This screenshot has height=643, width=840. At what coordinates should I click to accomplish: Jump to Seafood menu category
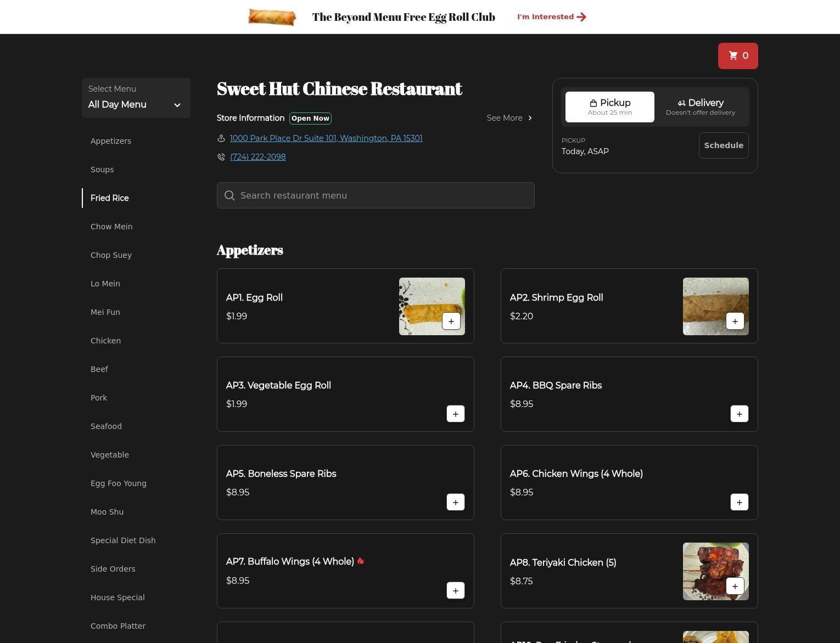[106, 426]
